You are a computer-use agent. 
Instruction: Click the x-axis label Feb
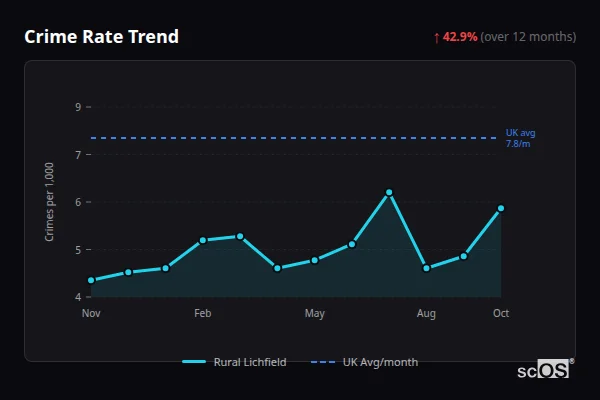click(x=203, y=313)
